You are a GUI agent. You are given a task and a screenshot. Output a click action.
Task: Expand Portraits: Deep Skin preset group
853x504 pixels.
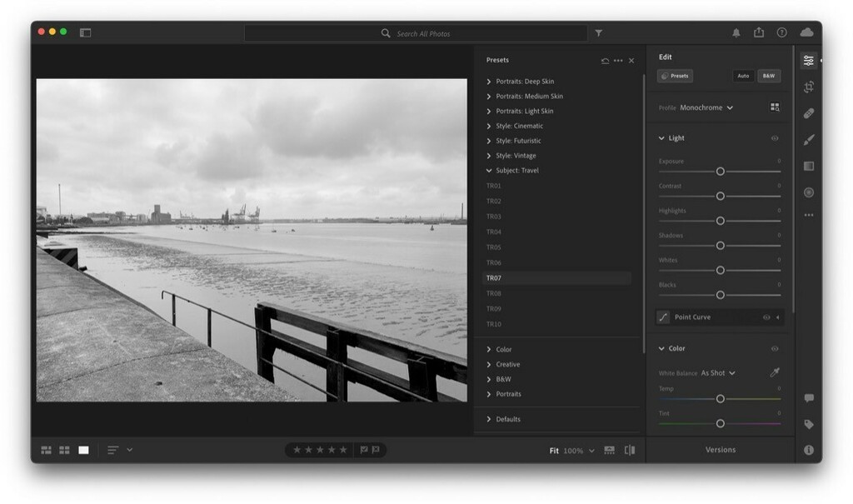tap(488, 82)
